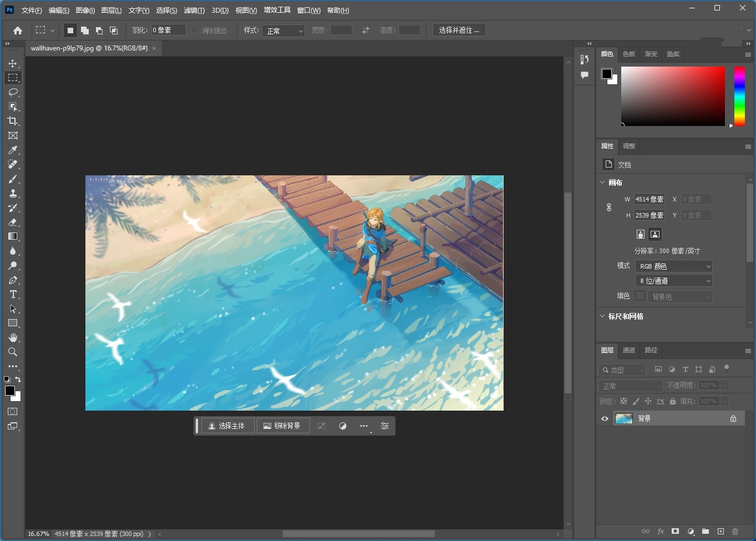Select the Zoom tool

(13, 352)
